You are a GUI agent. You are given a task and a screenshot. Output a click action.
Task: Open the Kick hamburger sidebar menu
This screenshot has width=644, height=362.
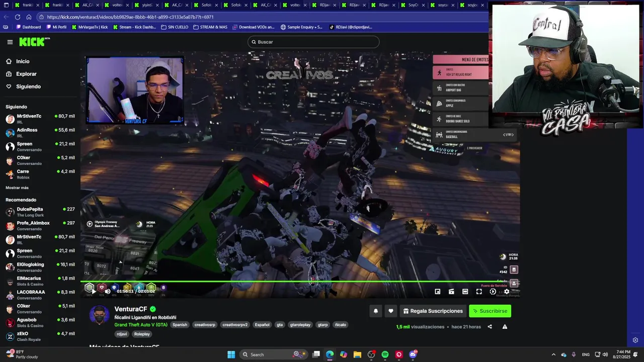click(10, 42)
